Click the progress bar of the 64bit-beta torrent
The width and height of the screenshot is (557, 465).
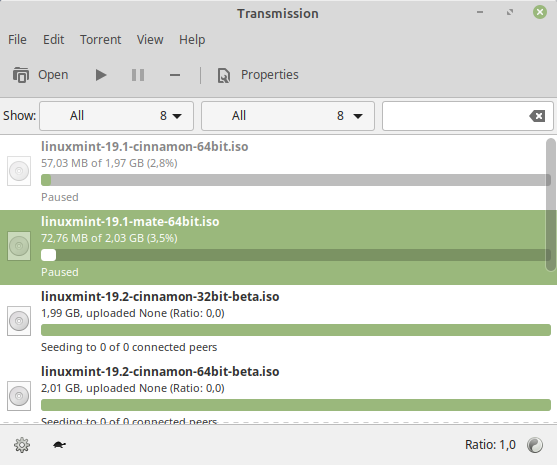tap(296, 405)
